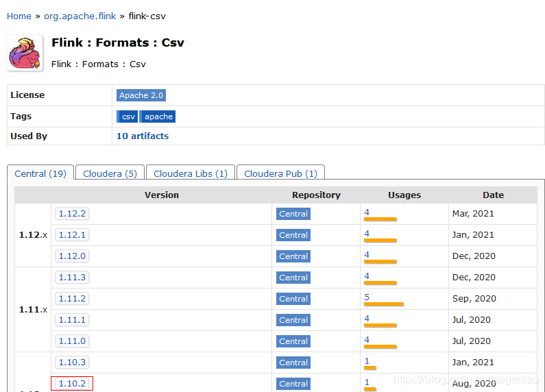545x392 pixels.
Task: Click the Flink squirrel logo image
Action: click(25, 53)
